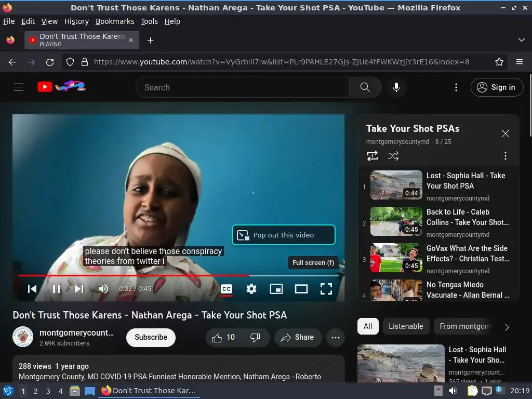This screenshot has width=532, height=399.
Task: Open File menu
Action: [x=9, y=21]
